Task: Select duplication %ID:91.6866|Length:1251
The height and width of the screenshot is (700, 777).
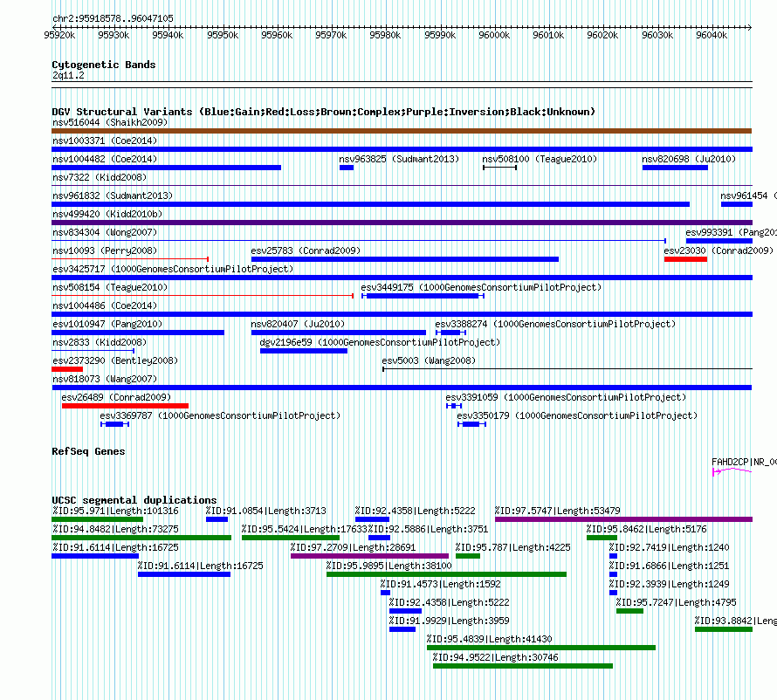Action: pyautogui.click(x=669, y=566)
